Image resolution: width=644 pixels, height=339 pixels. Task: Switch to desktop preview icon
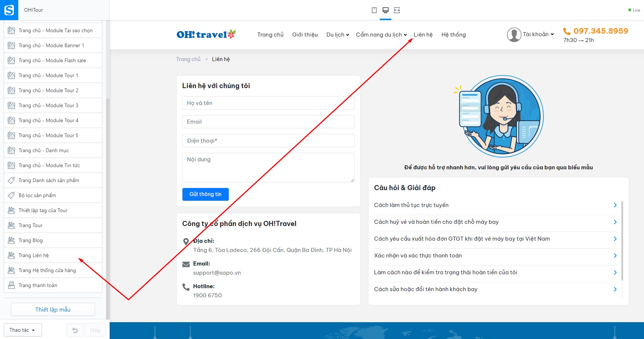click(x=385, y=10)
